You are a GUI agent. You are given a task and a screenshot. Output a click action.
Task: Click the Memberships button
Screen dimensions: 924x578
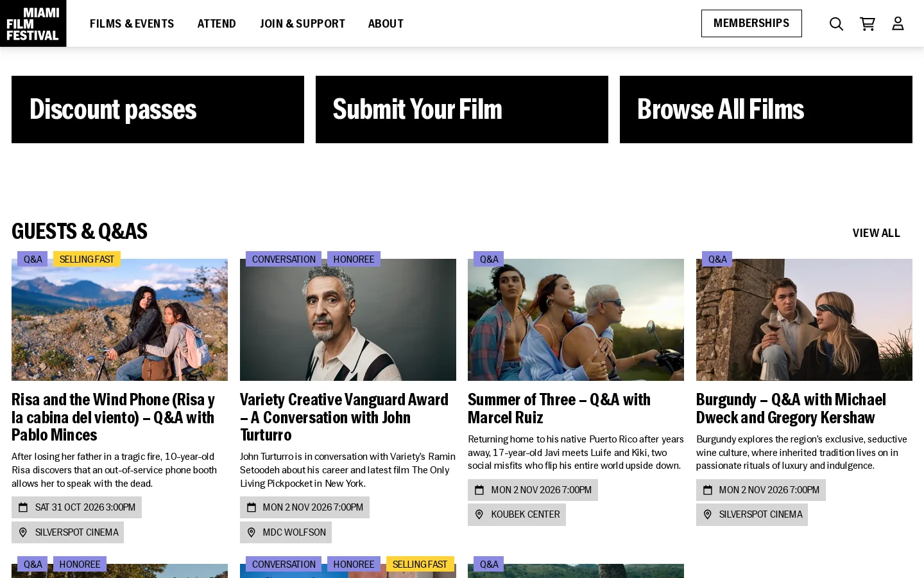(751, 23)
